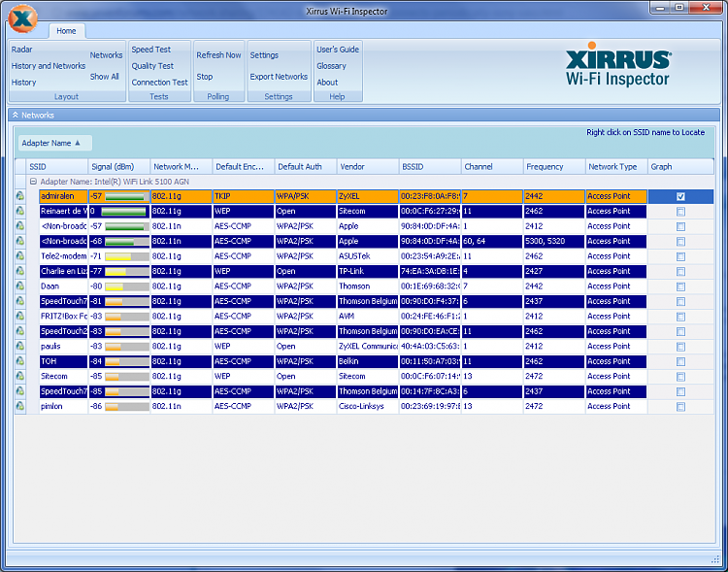
Task: Click the network icon beside Daan row
Action: pos(20,286)
